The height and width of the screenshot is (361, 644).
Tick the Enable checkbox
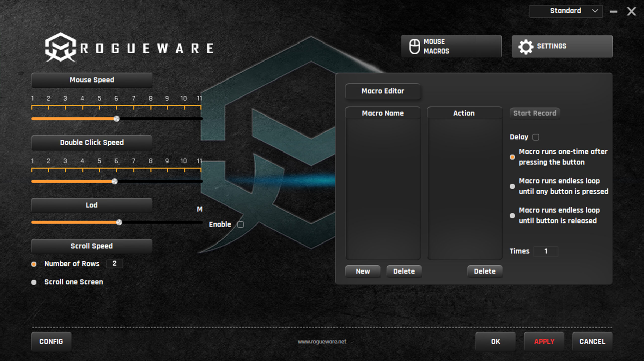[x=240, y=224]
